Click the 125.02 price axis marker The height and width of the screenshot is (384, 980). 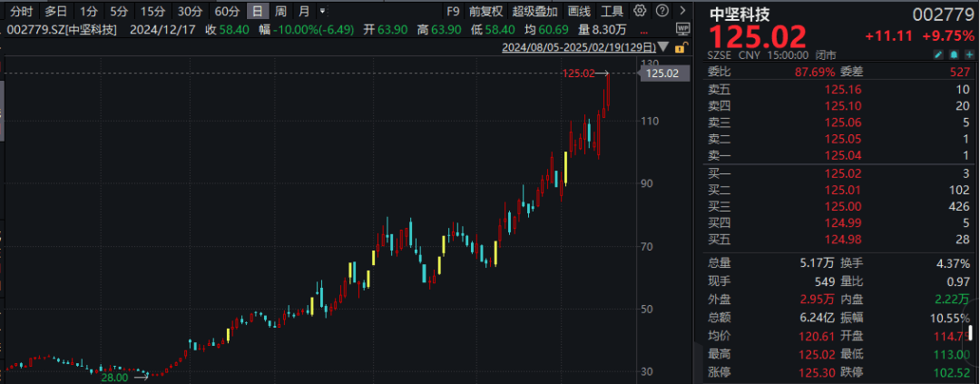664,74
